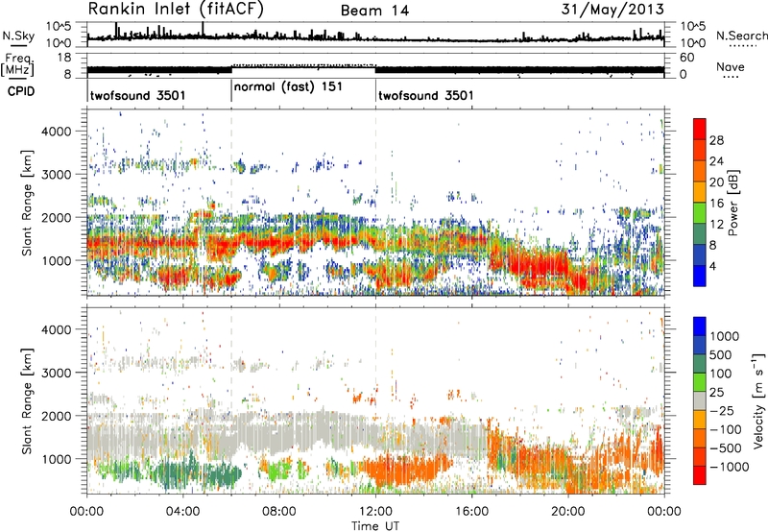Viewport: 768px width, 532px height.
Task: Click the dashed CPID divider at 06:00 in power plot
Action: [231, 203]
